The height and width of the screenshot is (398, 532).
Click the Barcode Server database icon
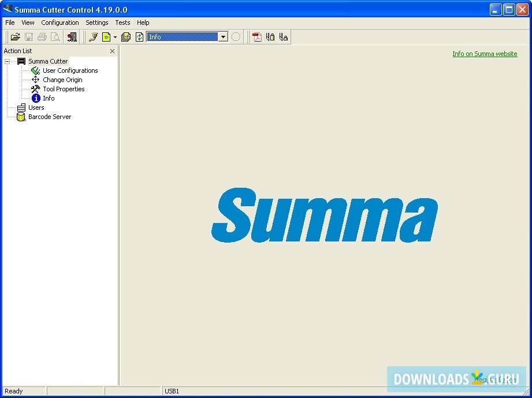21,117
